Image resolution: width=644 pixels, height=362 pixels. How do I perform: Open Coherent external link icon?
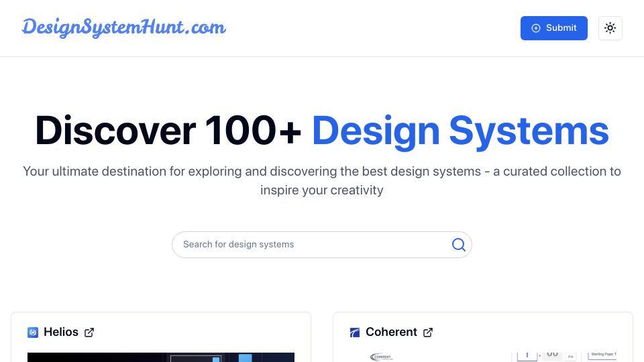coord(428,333)
